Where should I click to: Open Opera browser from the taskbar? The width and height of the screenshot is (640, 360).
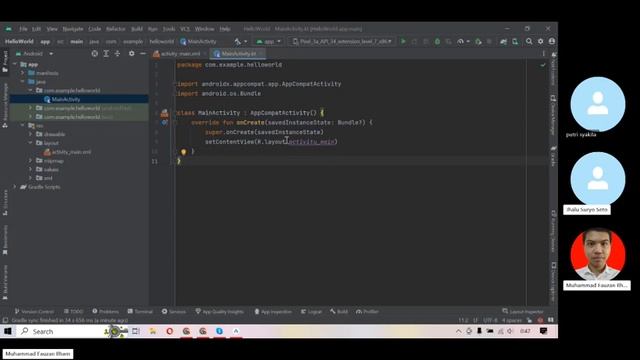point(169,331)
